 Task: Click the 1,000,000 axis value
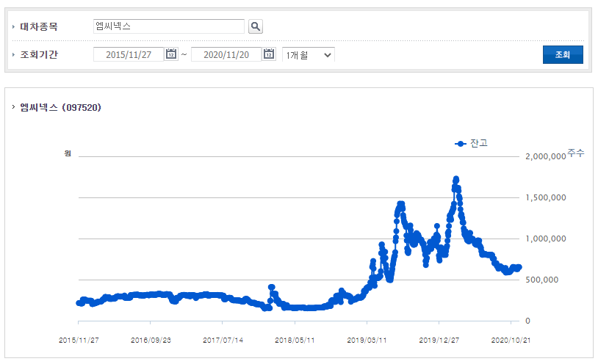click(545, 239)
